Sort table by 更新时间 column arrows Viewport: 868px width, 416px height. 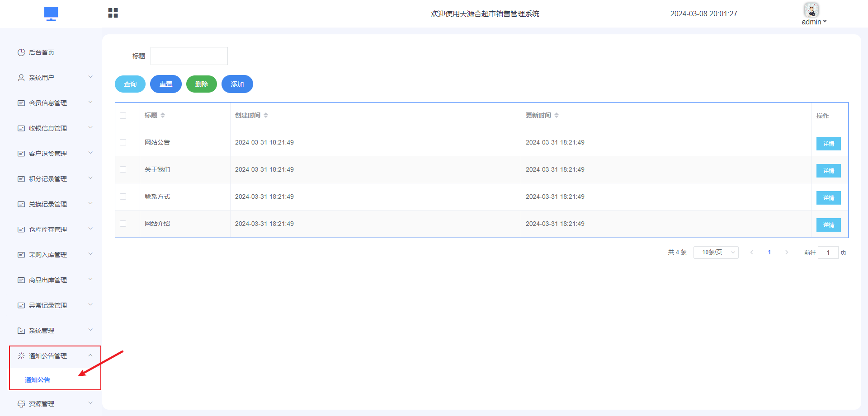pyautogui.click(x=557, y=115)
